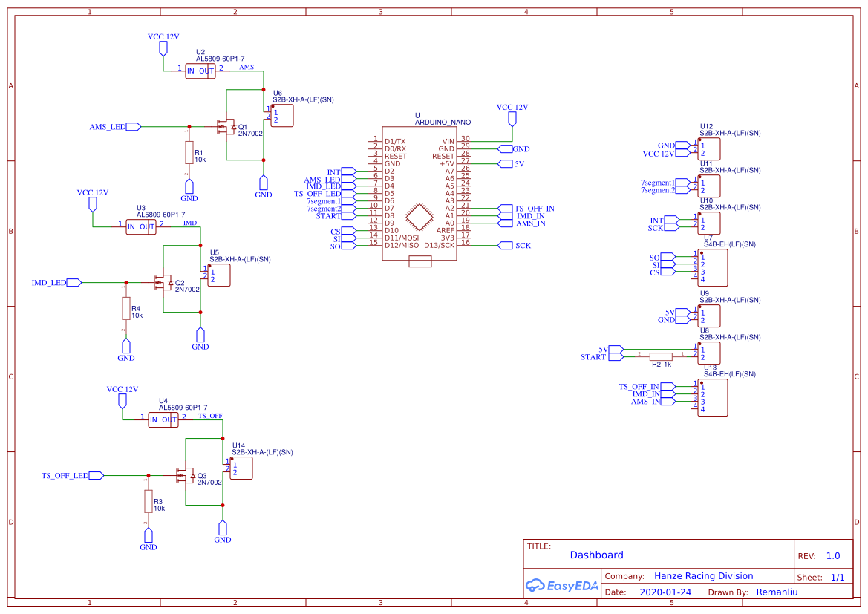Image resolution: width=868 pixels, height=614 pixels.
Task: Select the Q2 2N7002 MOSFET symbol
Action: 163,282
